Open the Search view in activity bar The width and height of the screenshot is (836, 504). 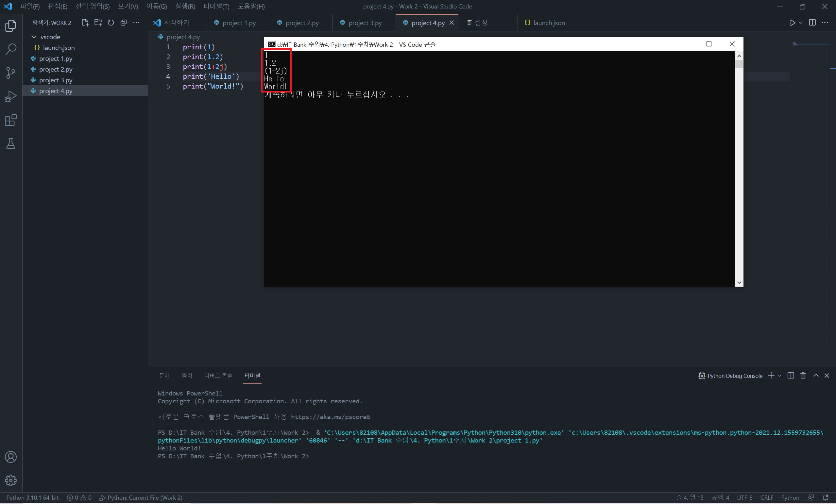click(11, 49)
